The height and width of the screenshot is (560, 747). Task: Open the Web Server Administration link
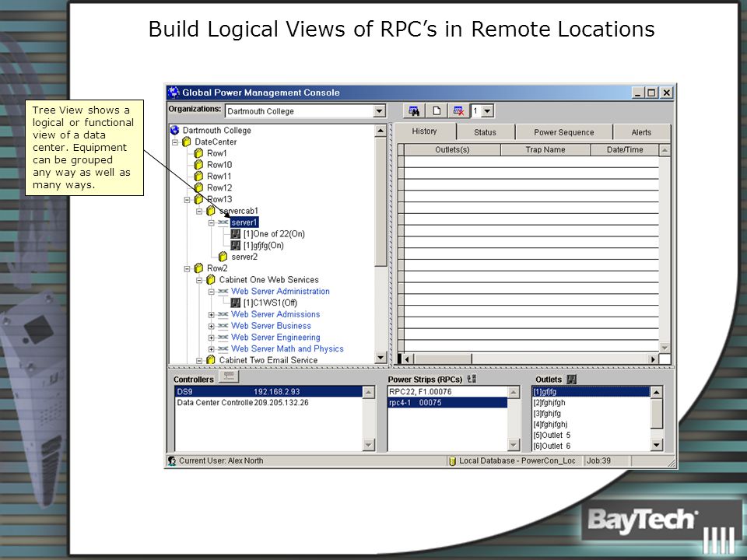coord(280,291)
